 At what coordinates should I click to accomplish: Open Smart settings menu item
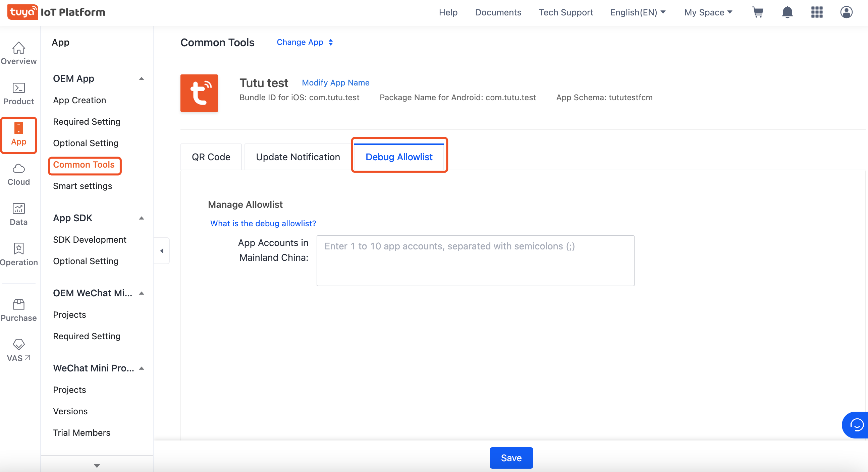point(83,186)
